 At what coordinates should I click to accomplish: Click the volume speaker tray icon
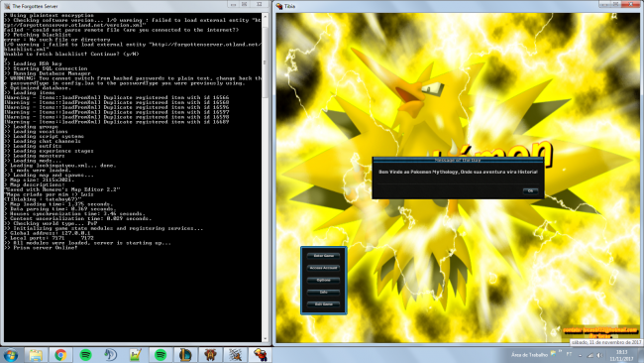click(599, 355)
